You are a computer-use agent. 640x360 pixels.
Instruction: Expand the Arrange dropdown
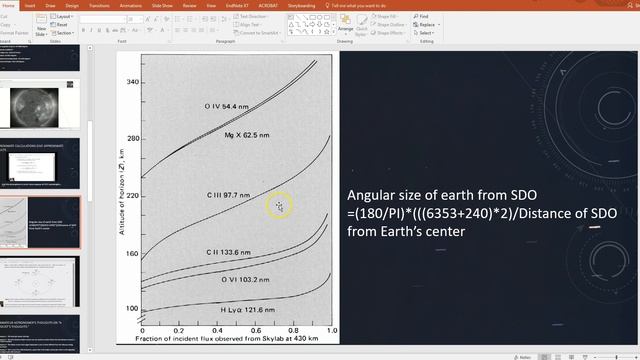pyautogui.click(x=345, y=25)
